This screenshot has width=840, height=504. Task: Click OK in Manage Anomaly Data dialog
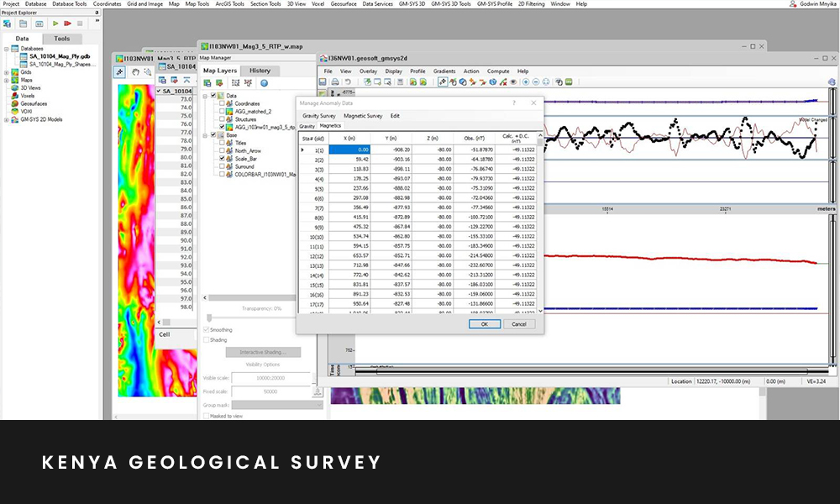pos(485,324)
